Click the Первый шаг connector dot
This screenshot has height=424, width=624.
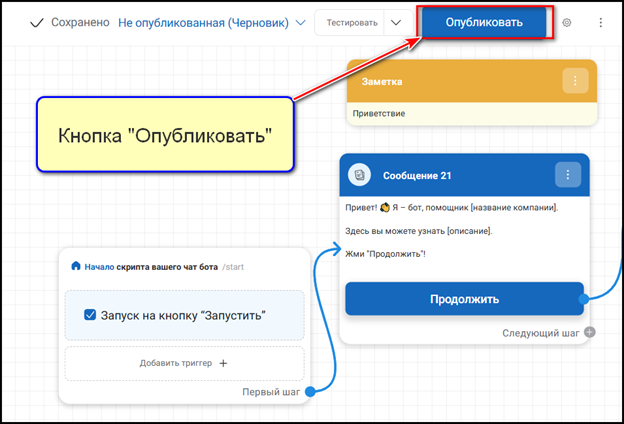tap(309, 391)
